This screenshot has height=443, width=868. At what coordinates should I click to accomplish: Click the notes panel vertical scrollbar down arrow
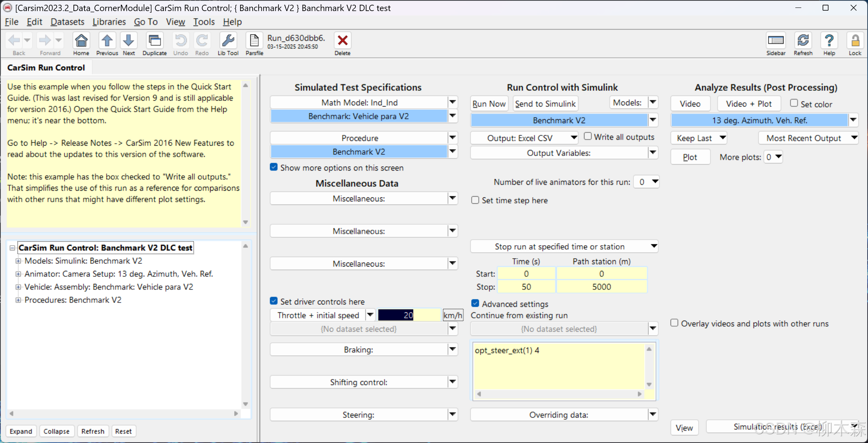click(x=246, y=222)
